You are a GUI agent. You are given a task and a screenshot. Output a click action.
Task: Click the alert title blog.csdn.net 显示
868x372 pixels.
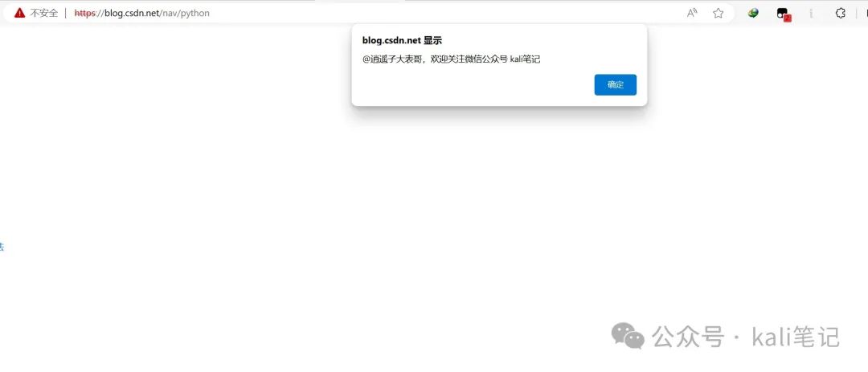coord(402,40)
